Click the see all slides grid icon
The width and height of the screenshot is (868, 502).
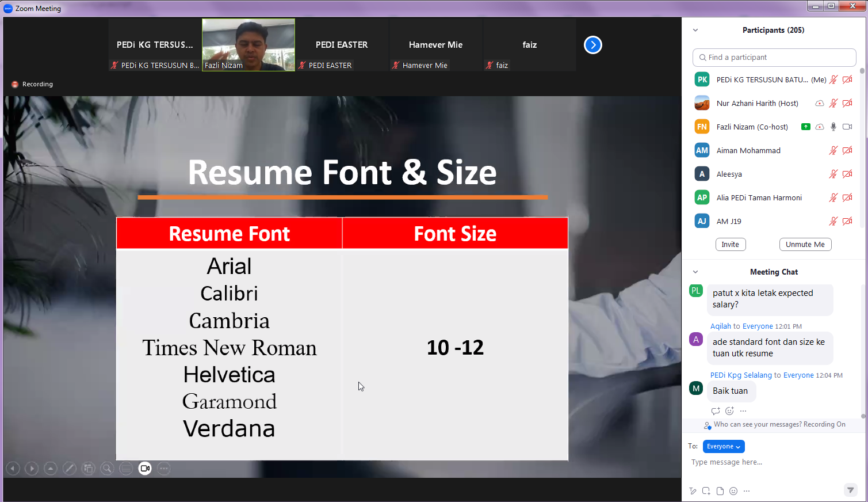tap(88, 469)
